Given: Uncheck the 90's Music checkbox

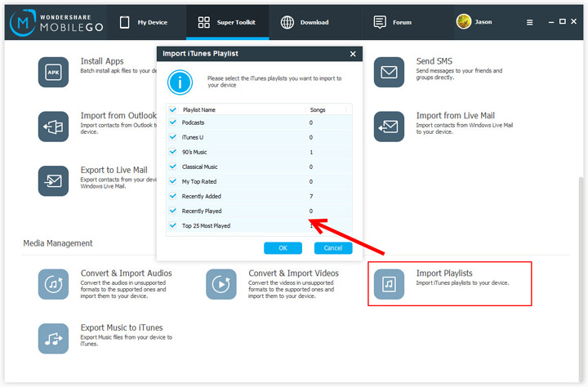Looking at the screenshot, I should pyautogui.click(x=172, y=152).
